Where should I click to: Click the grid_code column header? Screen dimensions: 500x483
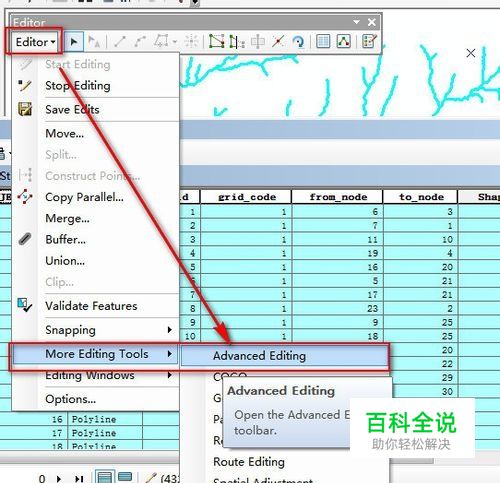point(246,197)
